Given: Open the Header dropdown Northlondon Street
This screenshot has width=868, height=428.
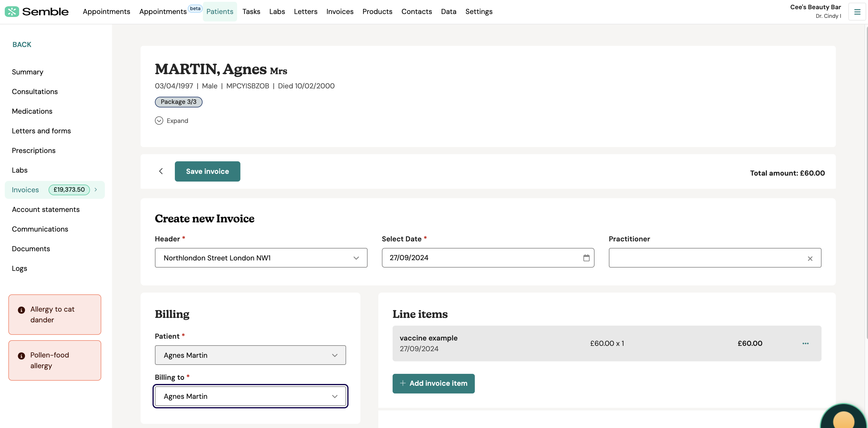Looking at the screenshot, I should point(261,258).
